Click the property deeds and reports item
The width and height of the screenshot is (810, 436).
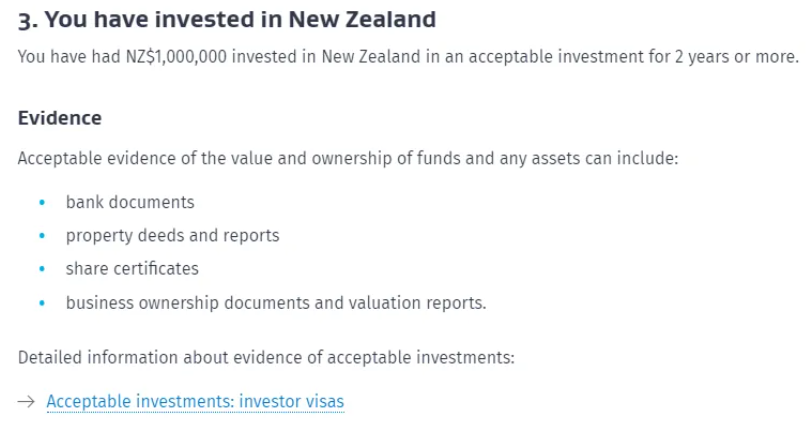[x=173, y=236]
